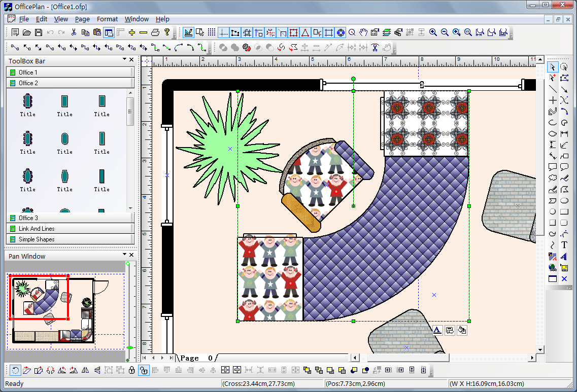
Task: Click the floating A button below the selected desk
Action: click(436, 330)
